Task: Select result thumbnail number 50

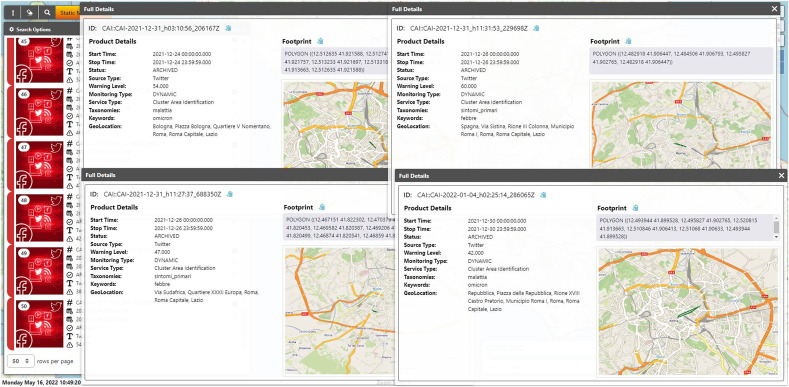Action: pos(39,324)
